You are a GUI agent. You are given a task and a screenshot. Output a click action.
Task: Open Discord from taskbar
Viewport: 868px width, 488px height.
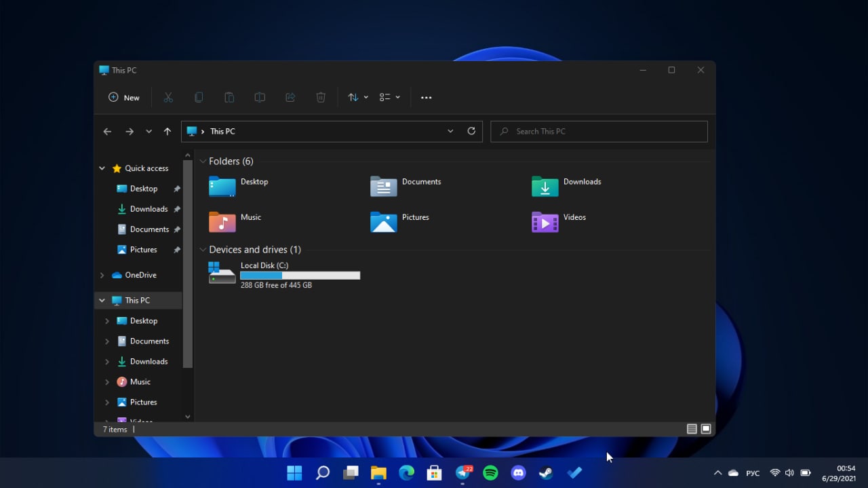click(x=518, y=473)
